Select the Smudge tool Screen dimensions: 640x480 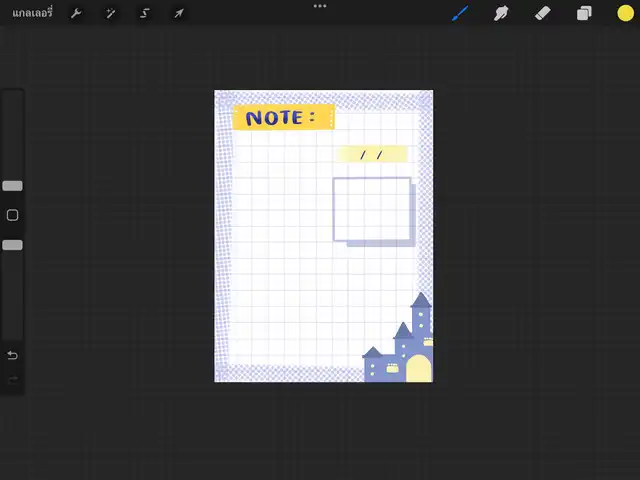pyautogui.click(x=501, y=14)
